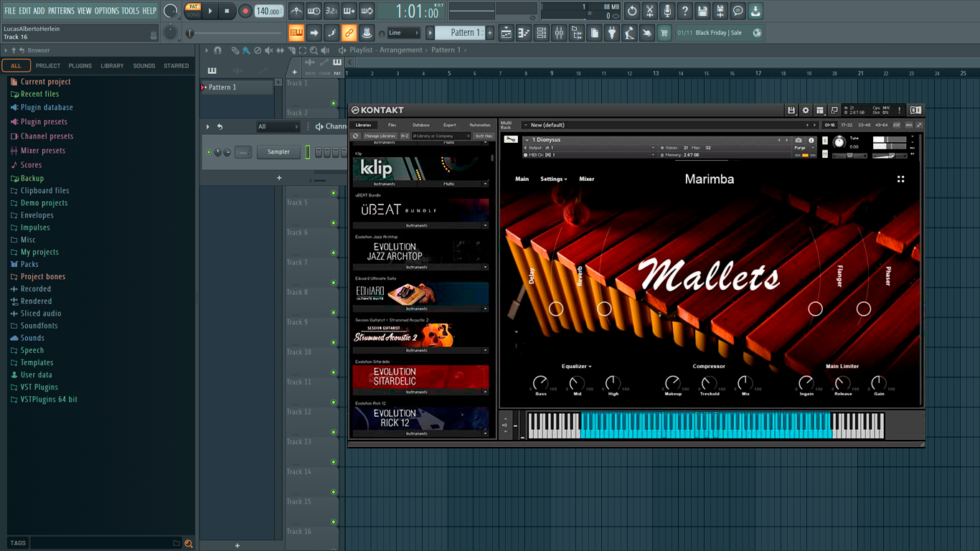Click the Kontakt Tune knob
The height and width of the screenshot is (551, 980).
[839, 142]
